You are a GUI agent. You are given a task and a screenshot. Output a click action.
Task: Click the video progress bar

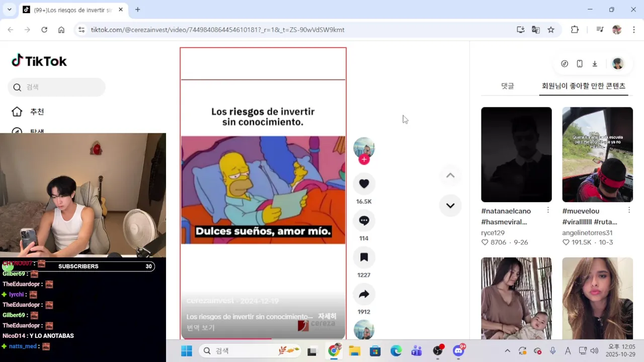click(263, 338)
